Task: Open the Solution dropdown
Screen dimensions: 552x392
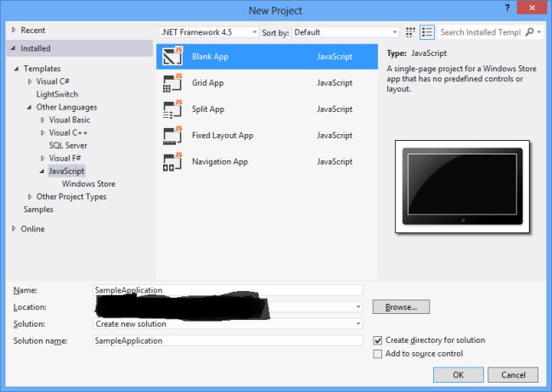Action: (x=228, y=324)
